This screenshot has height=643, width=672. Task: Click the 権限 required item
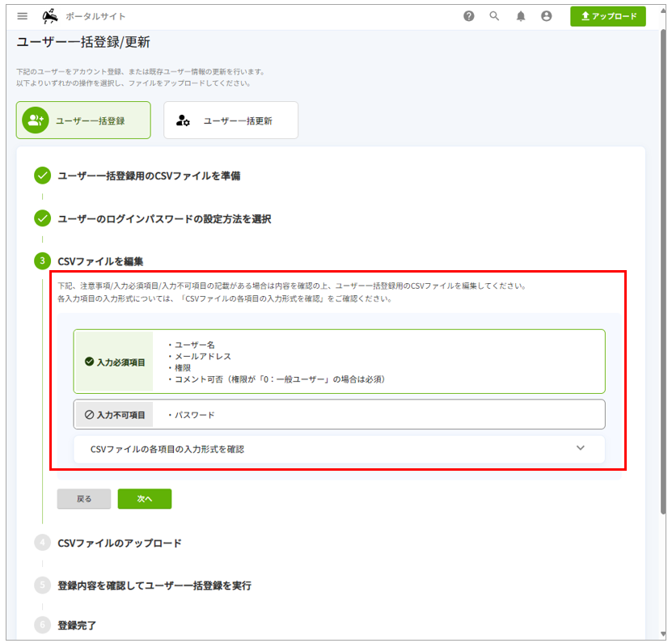coord(182,368)
